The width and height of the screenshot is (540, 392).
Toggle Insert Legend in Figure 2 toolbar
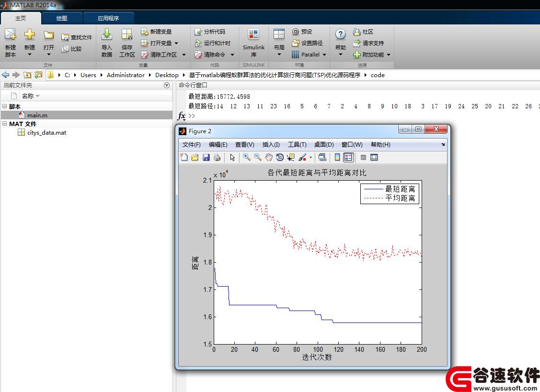[x=348, y=157]
